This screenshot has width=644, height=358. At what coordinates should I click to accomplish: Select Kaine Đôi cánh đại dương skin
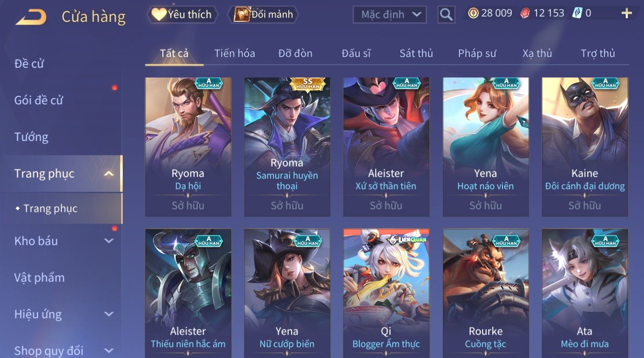[x=585, y=147]
